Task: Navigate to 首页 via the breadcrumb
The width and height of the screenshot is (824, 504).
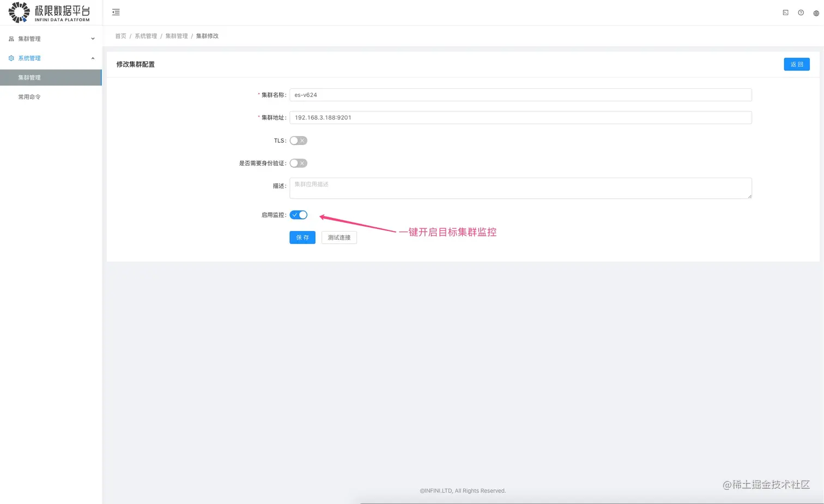Action: coord(120,35)
